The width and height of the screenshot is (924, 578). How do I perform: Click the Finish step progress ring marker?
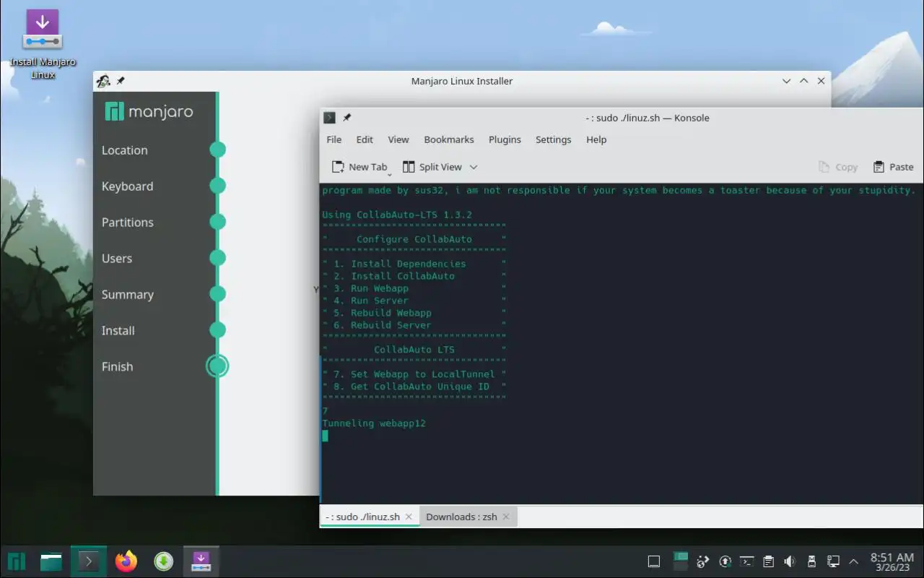click(217, 366)
